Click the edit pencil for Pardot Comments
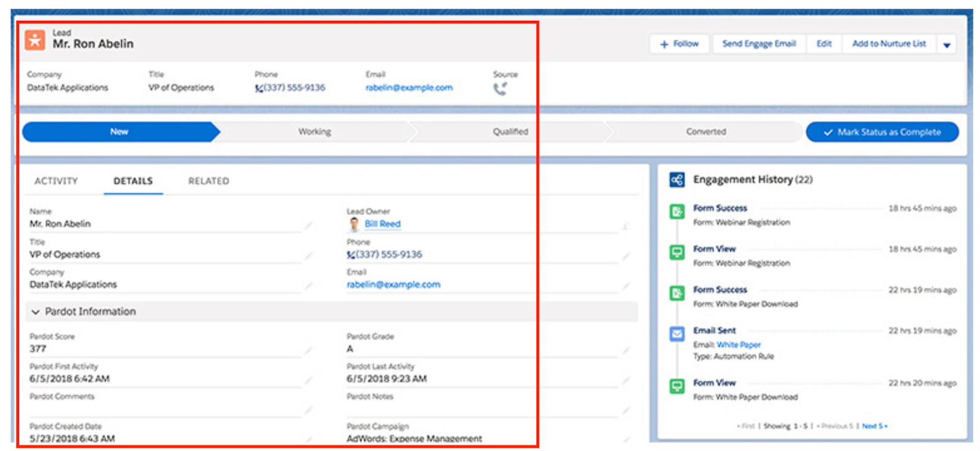The image size is (980, 451). point(309,411)
